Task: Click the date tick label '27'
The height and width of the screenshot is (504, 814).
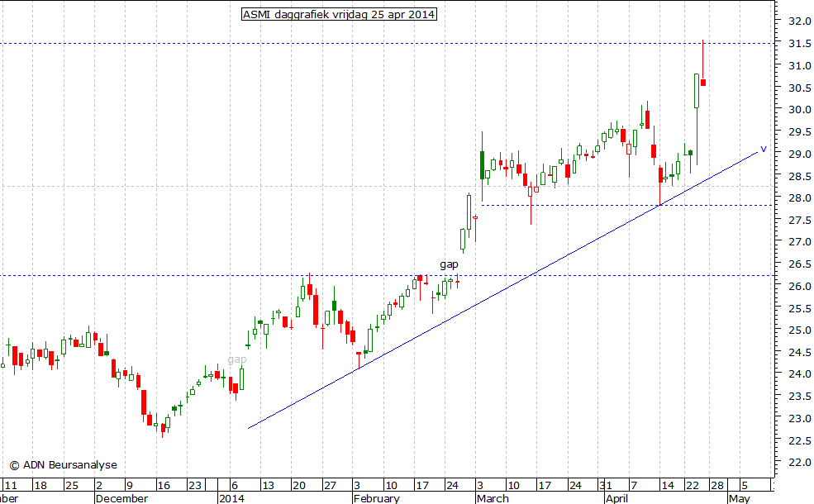Action: (331, 486)
